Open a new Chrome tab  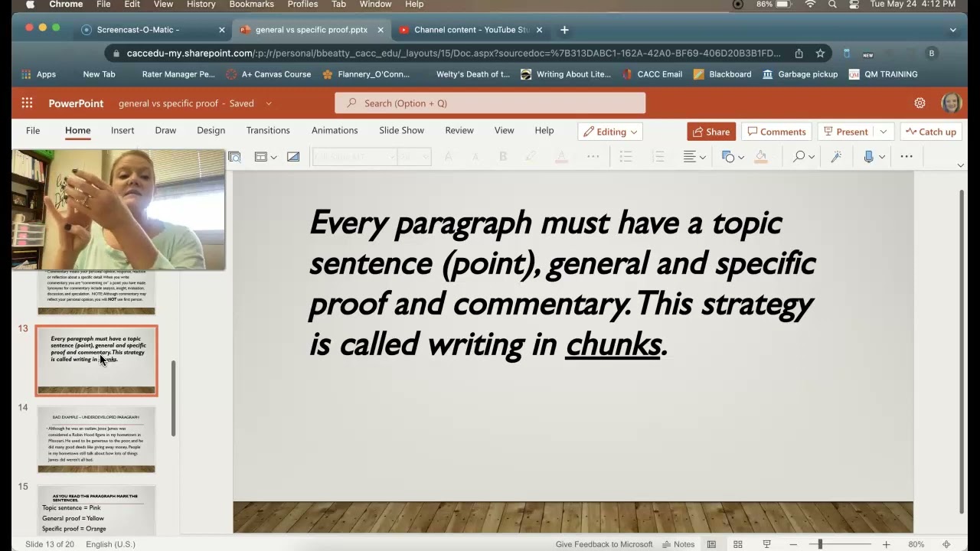pos(564,30)
